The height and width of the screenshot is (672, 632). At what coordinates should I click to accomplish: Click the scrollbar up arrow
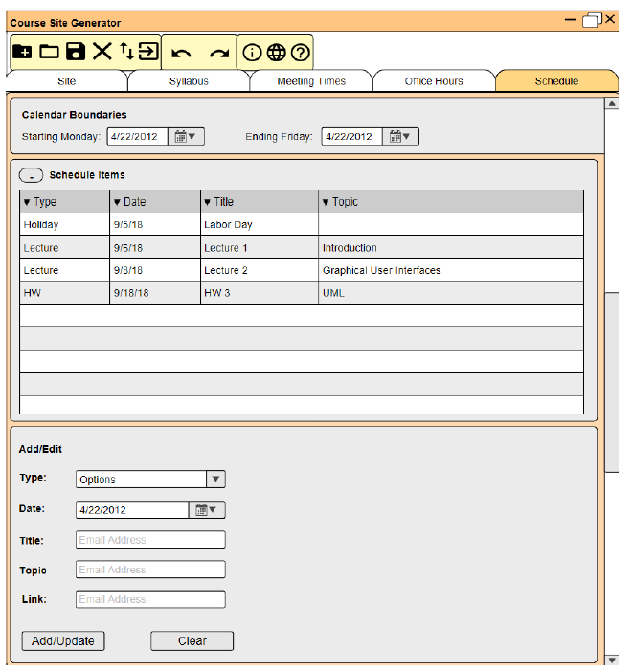[612, 103]
